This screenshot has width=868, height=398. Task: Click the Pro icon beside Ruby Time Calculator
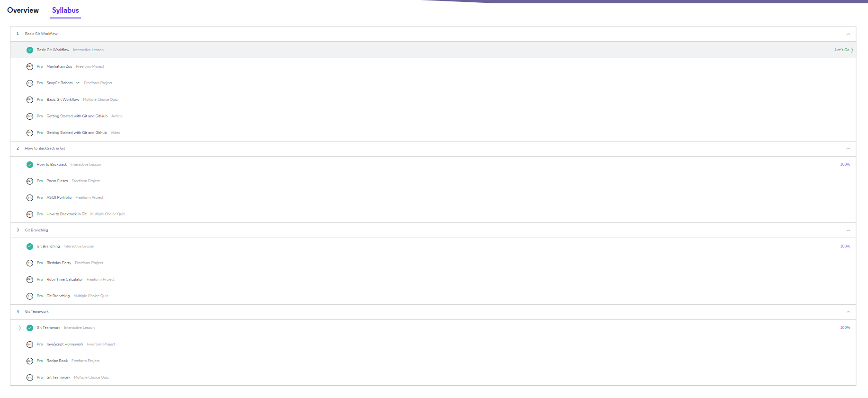coord(30,280)
